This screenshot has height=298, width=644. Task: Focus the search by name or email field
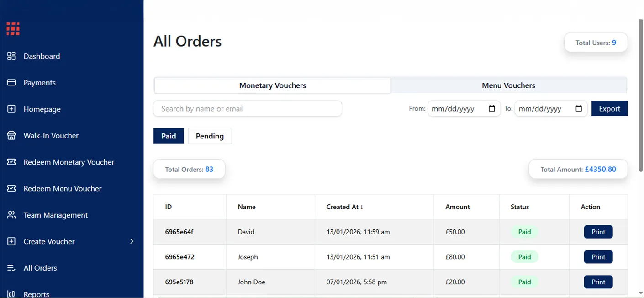coord(248,109)
